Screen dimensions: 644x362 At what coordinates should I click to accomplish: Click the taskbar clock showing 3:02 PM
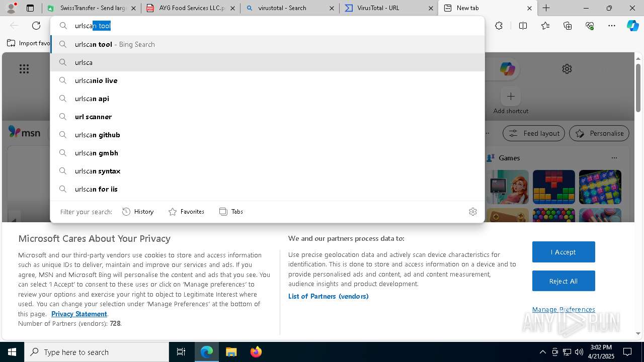click(601, 352)
